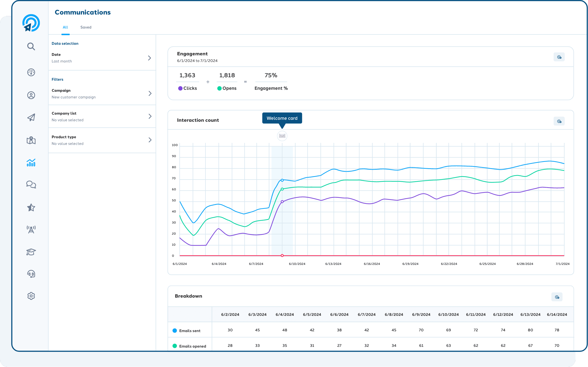Open the Product type filter
Image resolution: width=588 pixels, height=367 pixels.
click(x=150, y=140)
